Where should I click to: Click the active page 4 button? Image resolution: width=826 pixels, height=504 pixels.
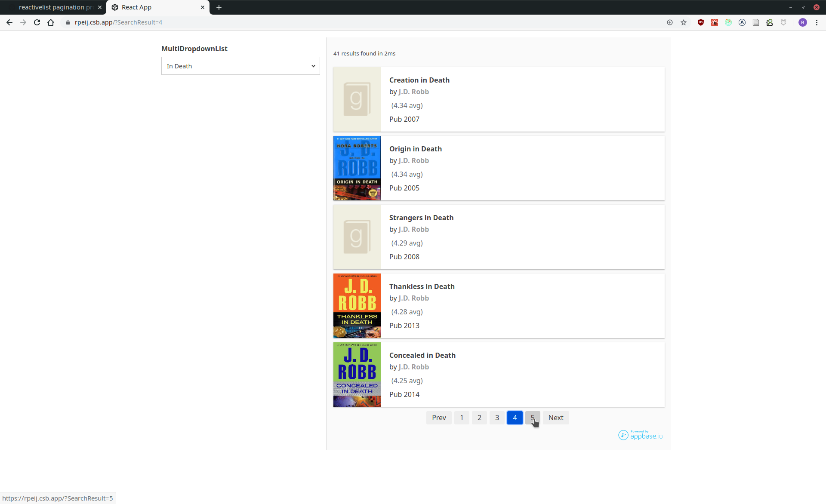(x=515, y=418)
